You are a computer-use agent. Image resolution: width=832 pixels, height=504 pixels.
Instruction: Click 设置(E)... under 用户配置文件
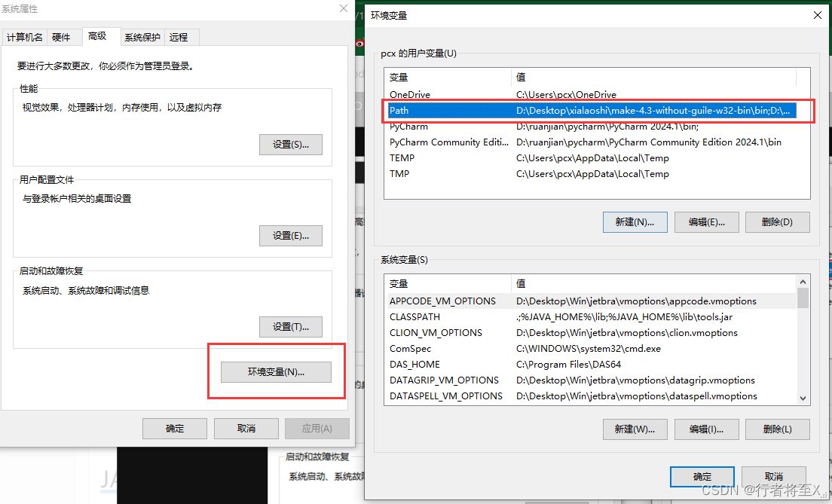(291, 236)
